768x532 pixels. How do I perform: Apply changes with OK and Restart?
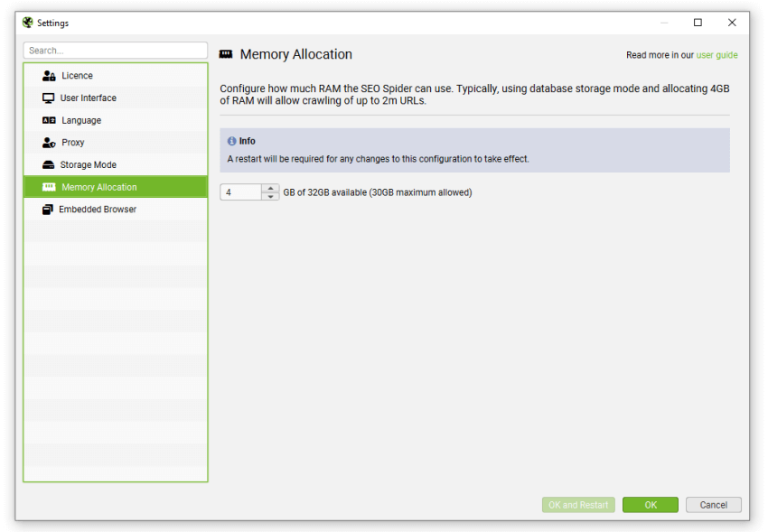[x=578, y=504]
